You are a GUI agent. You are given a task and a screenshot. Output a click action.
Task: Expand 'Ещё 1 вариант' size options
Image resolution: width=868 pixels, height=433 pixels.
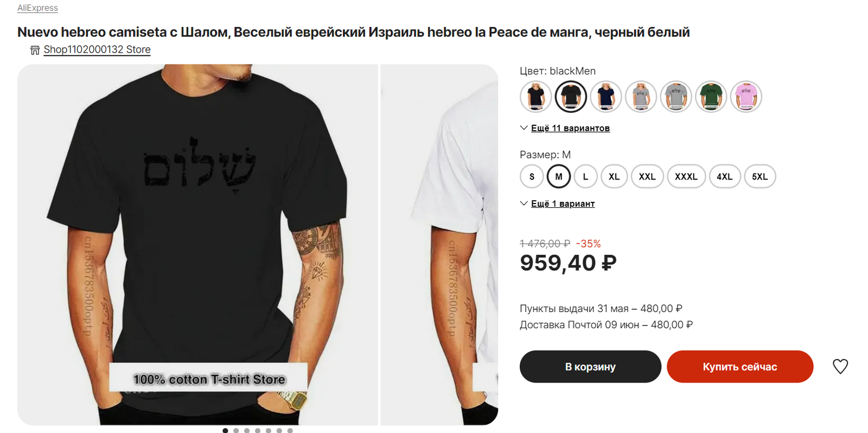point(562,203)
